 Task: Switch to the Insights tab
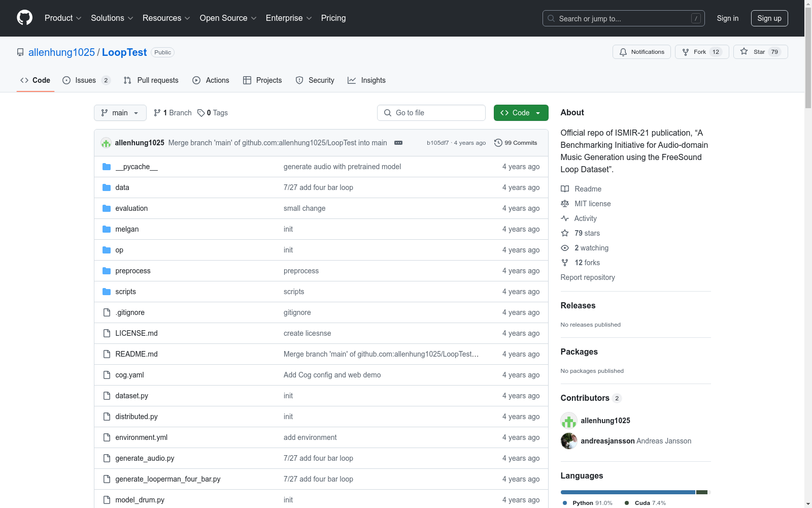tap(366, 80)
